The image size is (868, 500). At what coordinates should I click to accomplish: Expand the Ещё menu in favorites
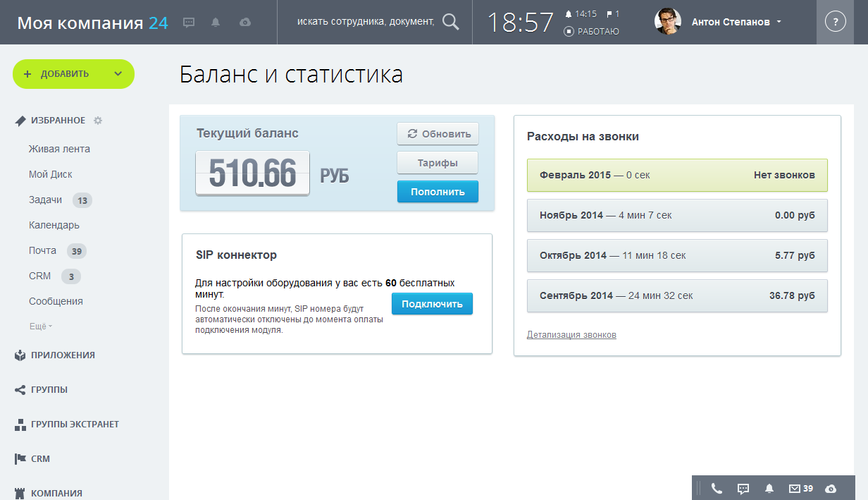point(41,327)
